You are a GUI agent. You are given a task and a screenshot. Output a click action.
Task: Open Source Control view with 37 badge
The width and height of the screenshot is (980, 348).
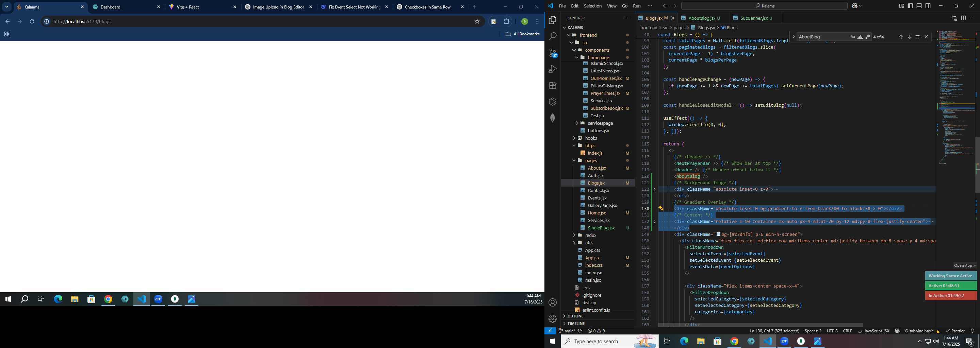pos(552,53)
